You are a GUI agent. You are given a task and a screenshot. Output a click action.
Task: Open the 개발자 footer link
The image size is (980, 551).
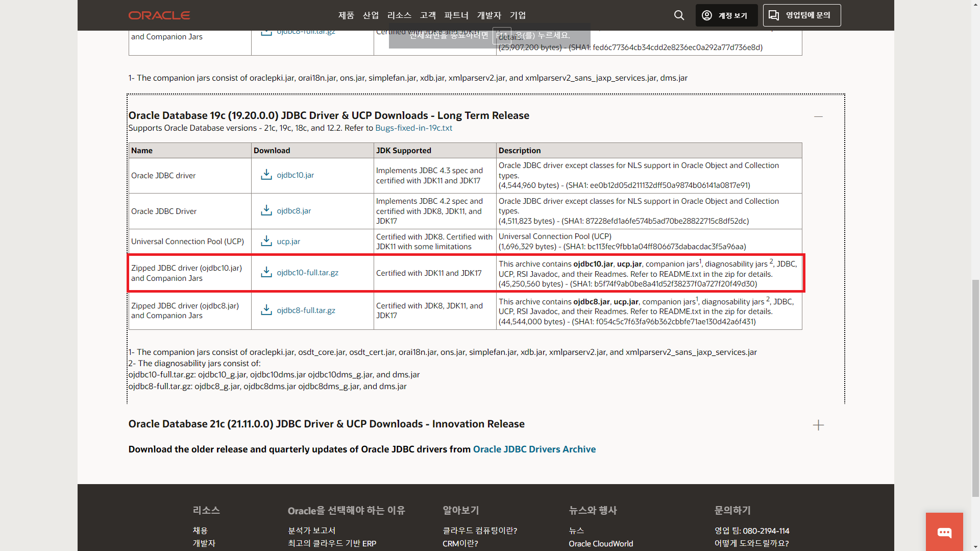point(204,543)
